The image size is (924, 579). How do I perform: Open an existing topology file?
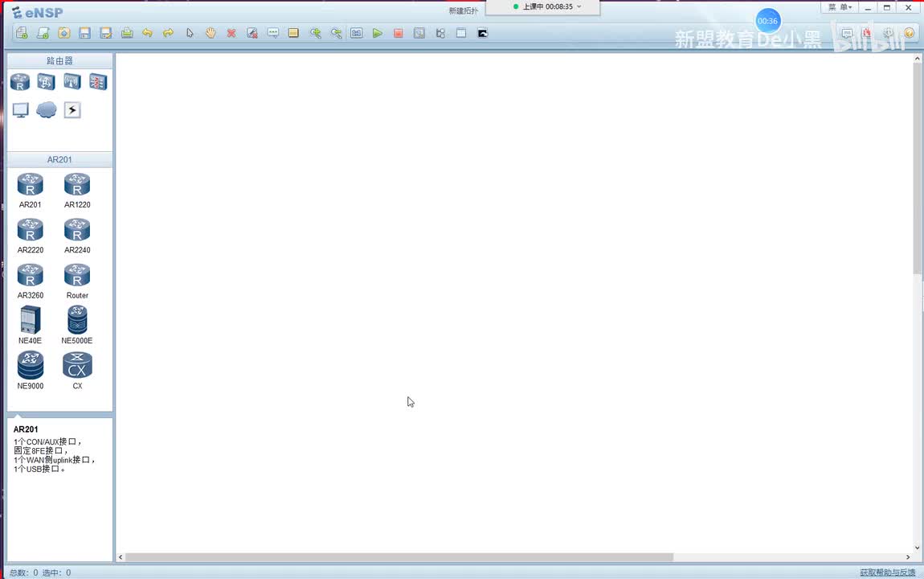[x=63, y=33]
